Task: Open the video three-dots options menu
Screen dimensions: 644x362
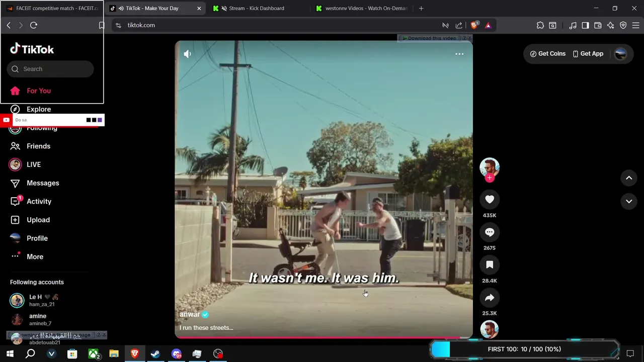Action: pos(459,54)
